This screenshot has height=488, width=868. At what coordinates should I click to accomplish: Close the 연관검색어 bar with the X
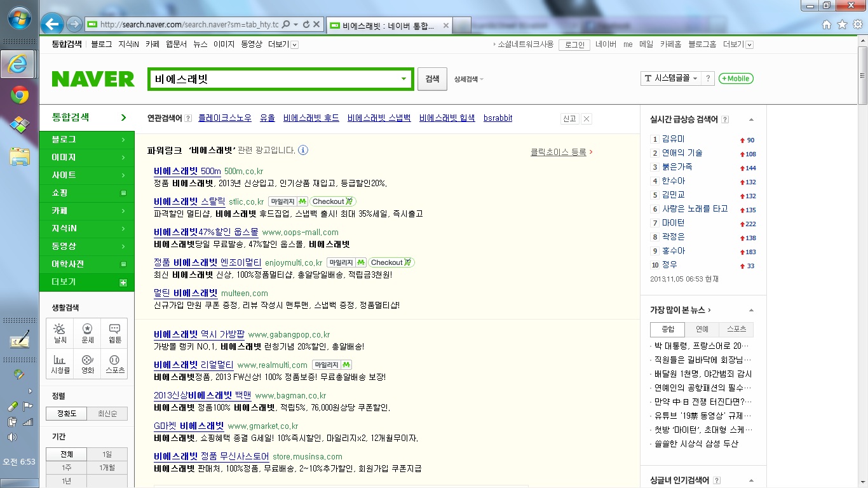(x=587, y=119)
